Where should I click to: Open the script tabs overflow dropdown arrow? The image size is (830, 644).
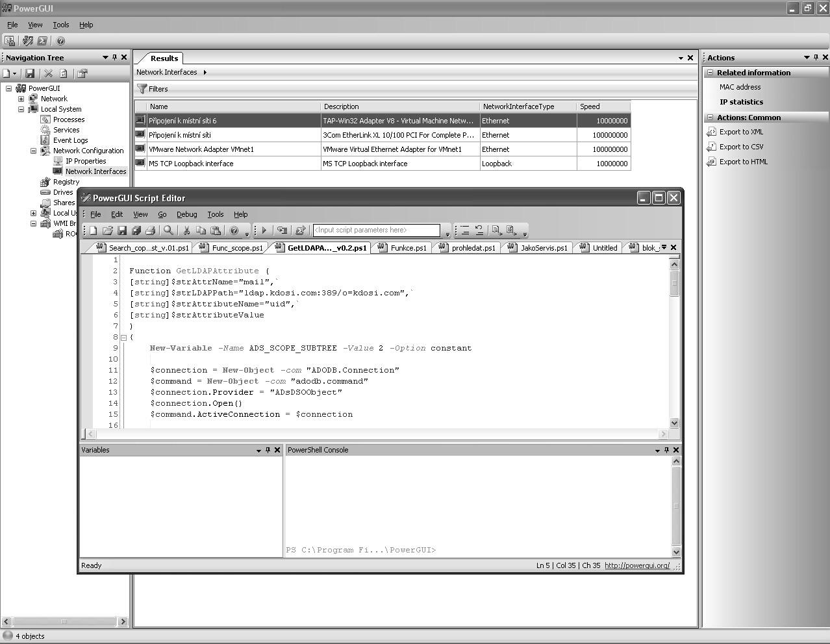pyautogui.click(x=664, y=247)
